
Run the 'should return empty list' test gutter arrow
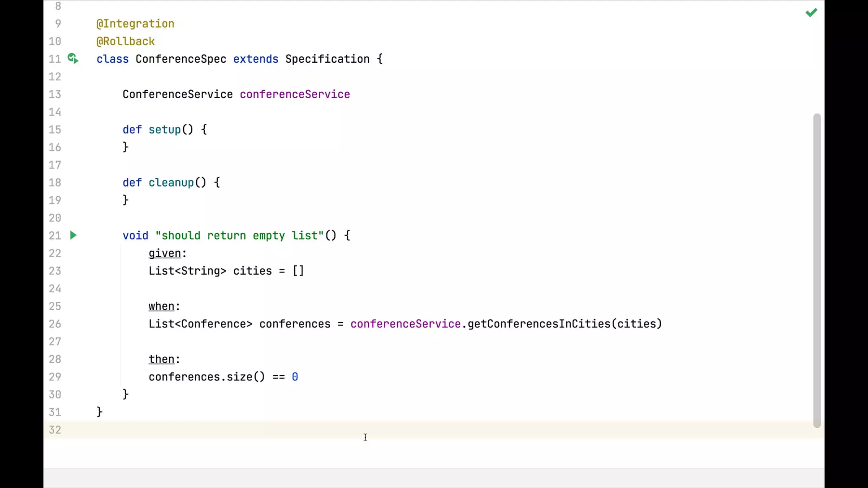click(x=73, y=235)
